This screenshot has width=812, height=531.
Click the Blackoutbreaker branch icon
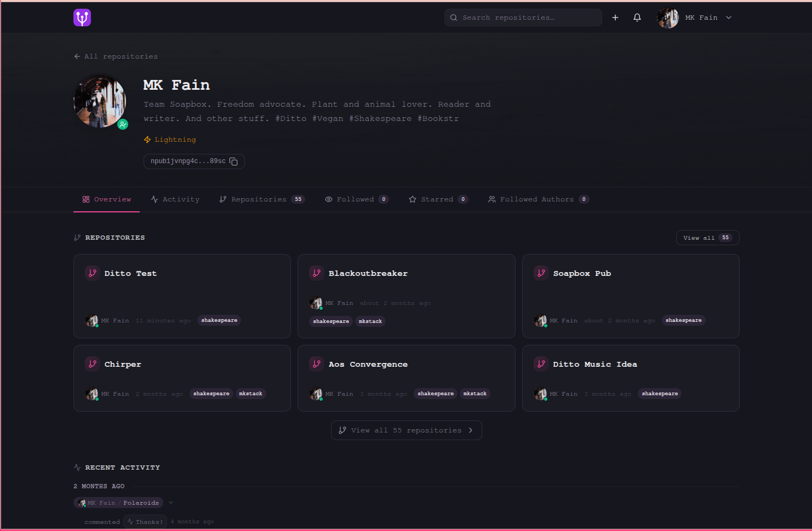coord(317,273)
